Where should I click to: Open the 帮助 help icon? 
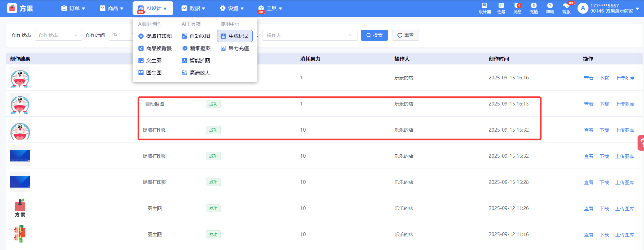[x=550, y=8]
